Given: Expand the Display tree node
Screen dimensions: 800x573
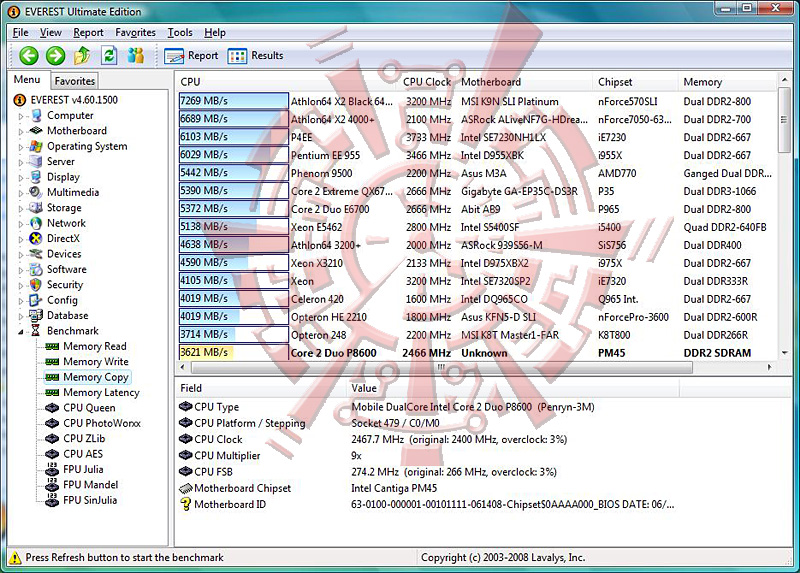Looking at the screenshot, I should tap(21, 178).
